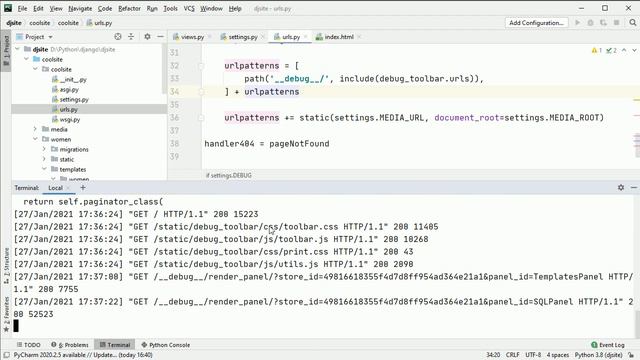The height and width of the screenshot is (360, 640).
Task: Change UTF-8 file encoding in status bar
Action: pyautogui.click(x=533, y=355)
